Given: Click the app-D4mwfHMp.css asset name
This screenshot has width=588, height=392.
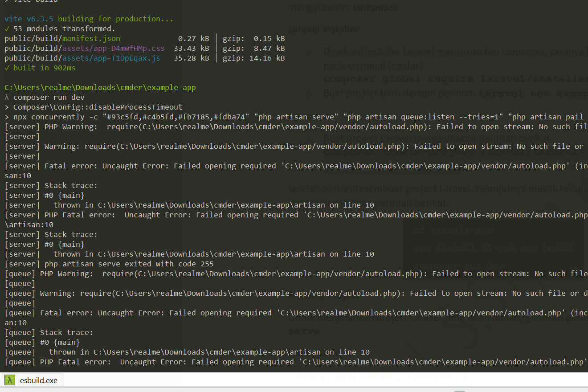Looking at the screenshot, I should tap(113, 48).
